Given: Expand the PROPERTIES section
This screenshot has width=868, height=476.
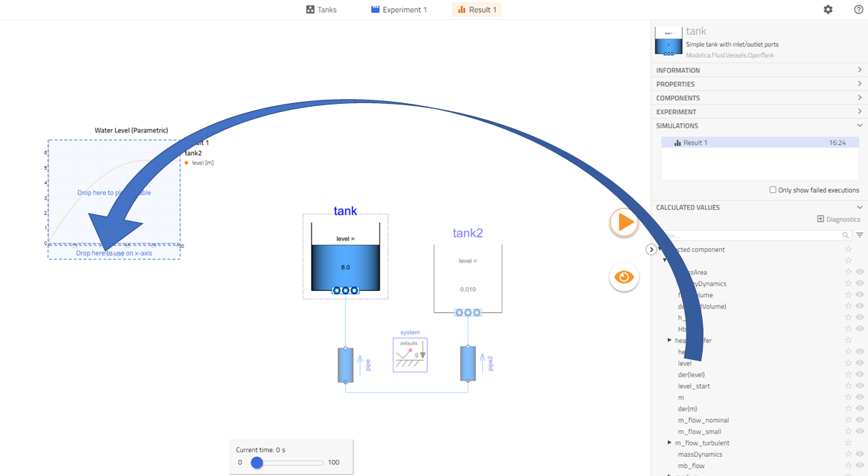Looking at the screenshot, I should (x=759, y=84).
